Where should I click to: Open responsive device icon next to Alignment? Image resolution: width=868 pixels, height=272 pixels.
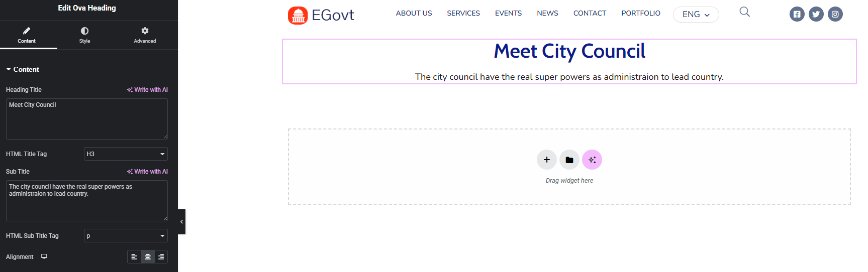click(44, 256)
